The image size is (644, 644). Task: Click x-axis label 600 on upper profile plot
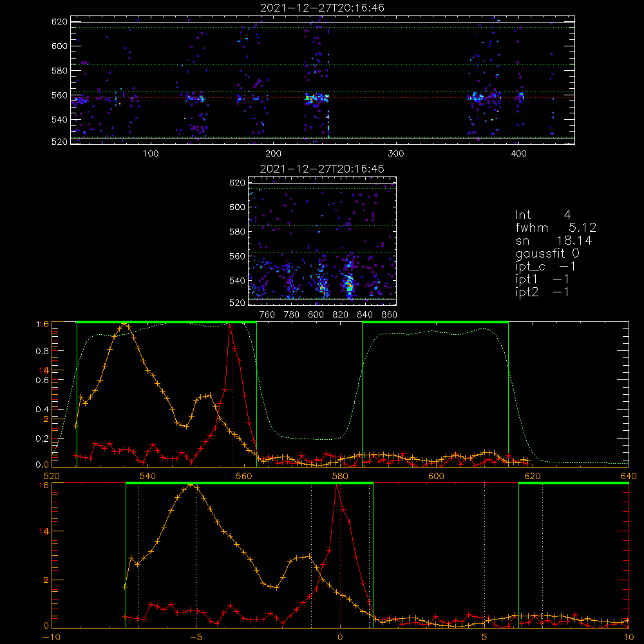[x=436, y=476]
